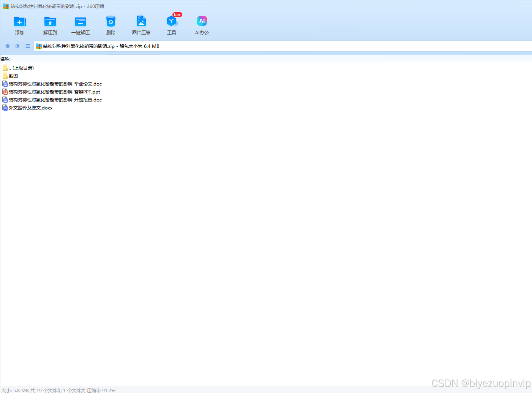Viewport: 532px width, 393px height.
Task: Click the folder icon of 截图
Action: point(5,76)
